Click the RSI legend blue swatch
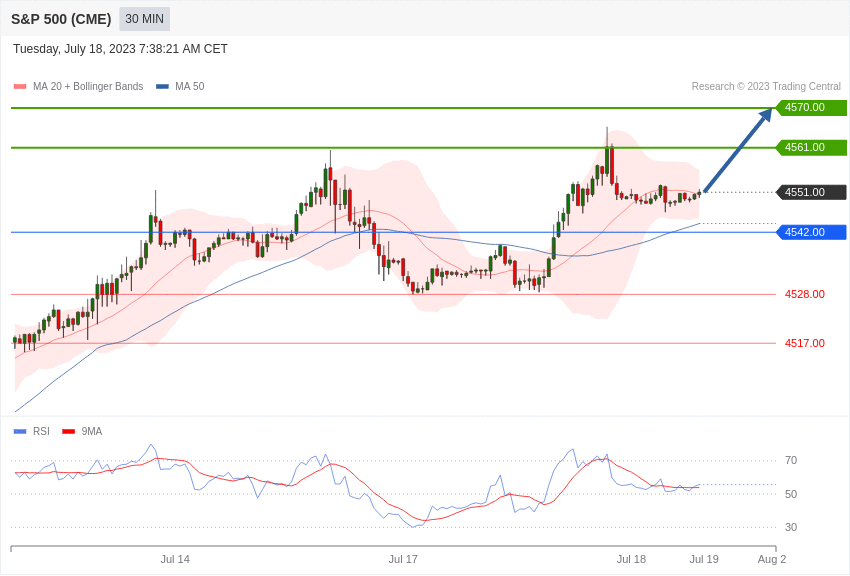 pyautogui.click(x=20, y=431)
